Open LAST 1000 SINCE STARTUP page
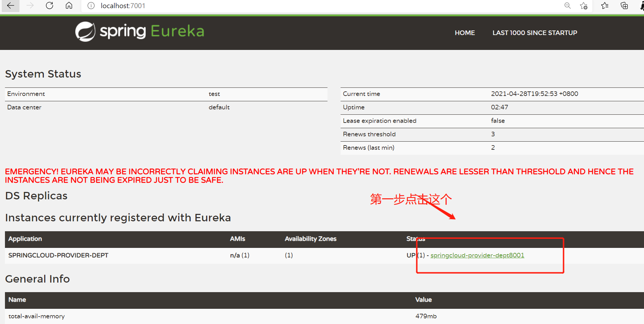 [x=535, y=33]
